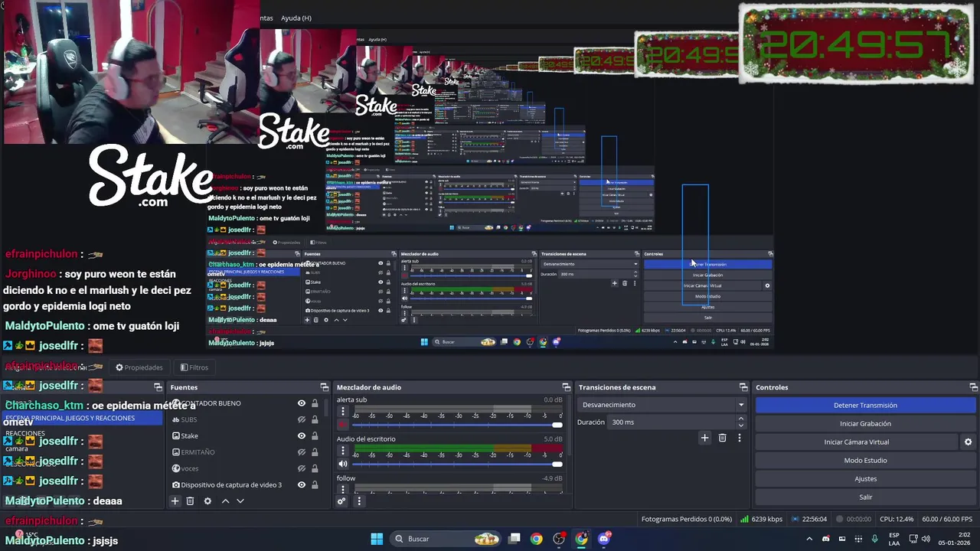The image size is (980, 551).
Task: Click Iniciar Grabación button
Action: coord(865,424)
